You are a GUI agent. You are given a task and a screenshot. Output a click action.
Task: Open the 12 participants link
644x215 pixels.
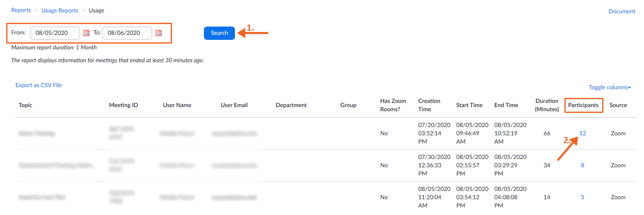[x=582, y=133]
